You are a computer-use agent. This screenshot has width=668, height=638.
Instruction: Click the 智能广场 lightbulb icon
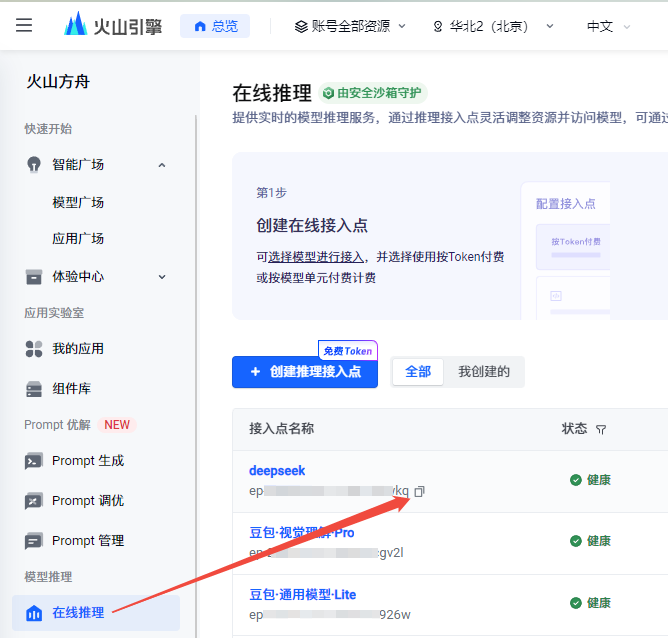34,164
